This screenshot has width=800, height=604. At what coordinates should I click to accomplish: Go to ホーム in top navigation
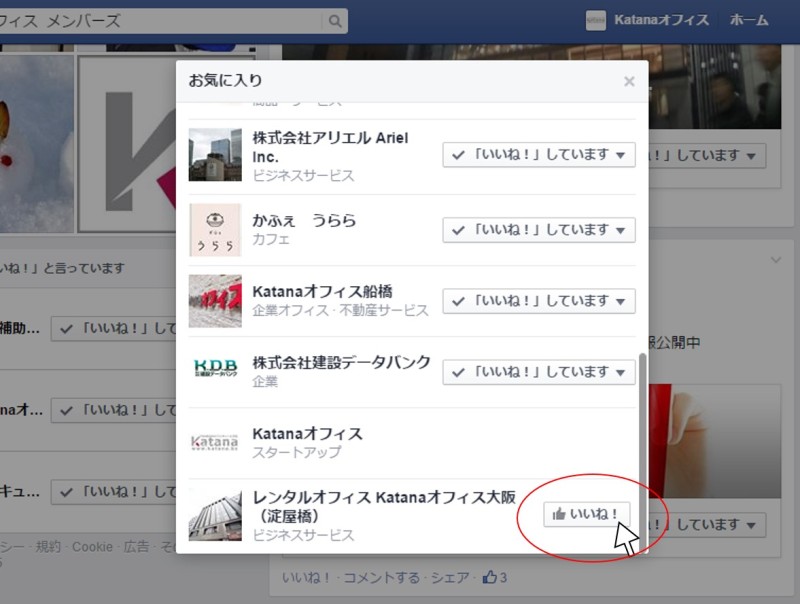coord(749,20)
